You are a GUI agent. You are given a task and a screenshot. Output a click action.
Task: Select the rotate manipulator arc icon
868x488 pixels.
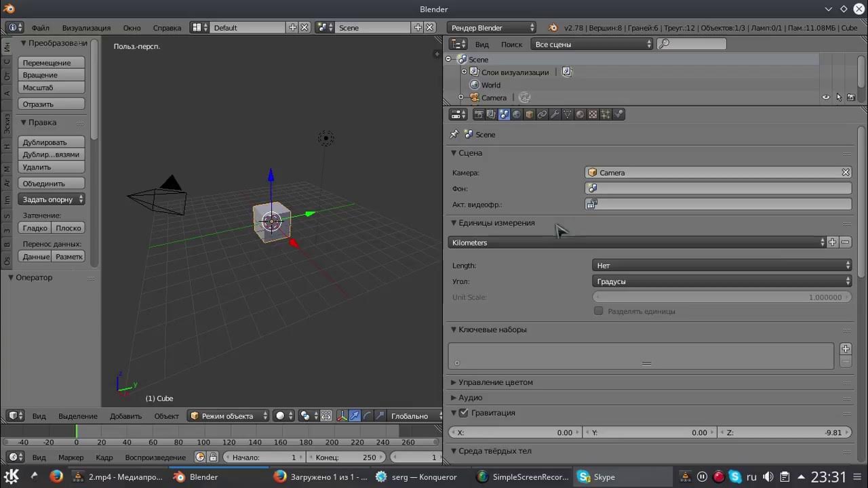368,416
